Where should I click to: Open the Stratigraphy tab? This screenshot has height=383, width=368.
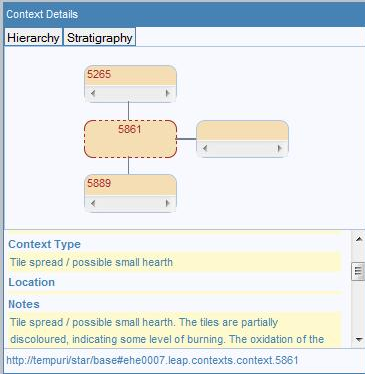click(x=99, y=37)
